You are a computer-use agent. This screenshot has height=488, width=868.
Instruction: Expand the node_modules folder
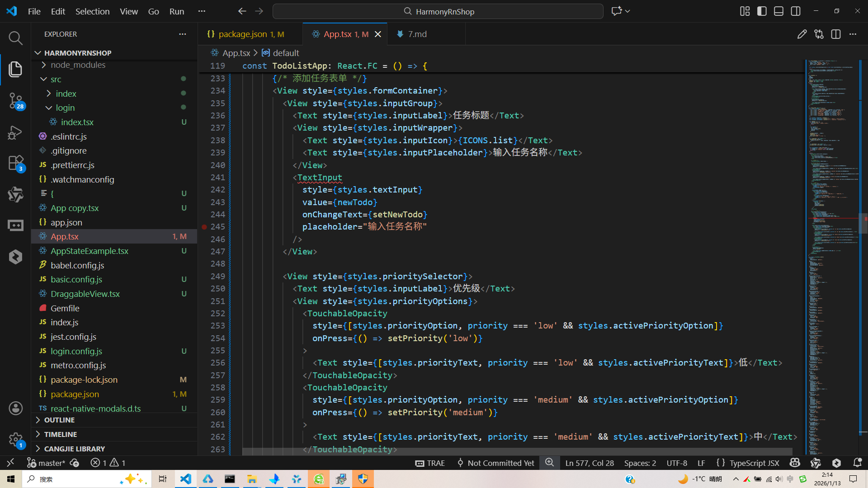(78, 65)
